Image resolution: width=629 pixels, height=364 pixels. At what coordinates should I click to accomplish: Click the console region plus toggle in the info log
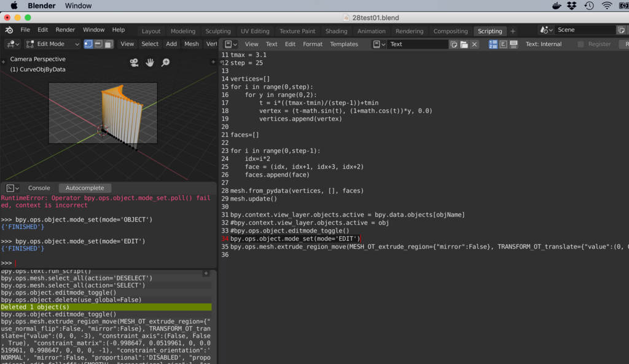[x=206, y=273]
